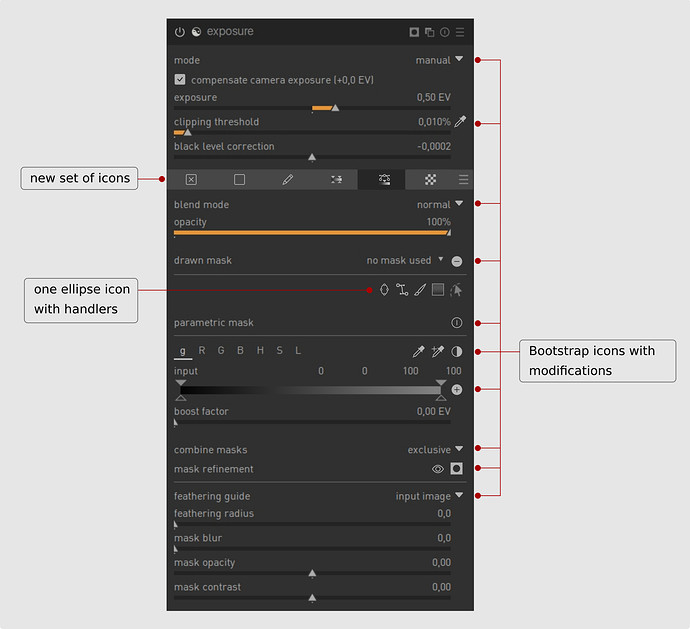Click the exposure module title
This screenshot has width=690, height=629.
point(230,31)
